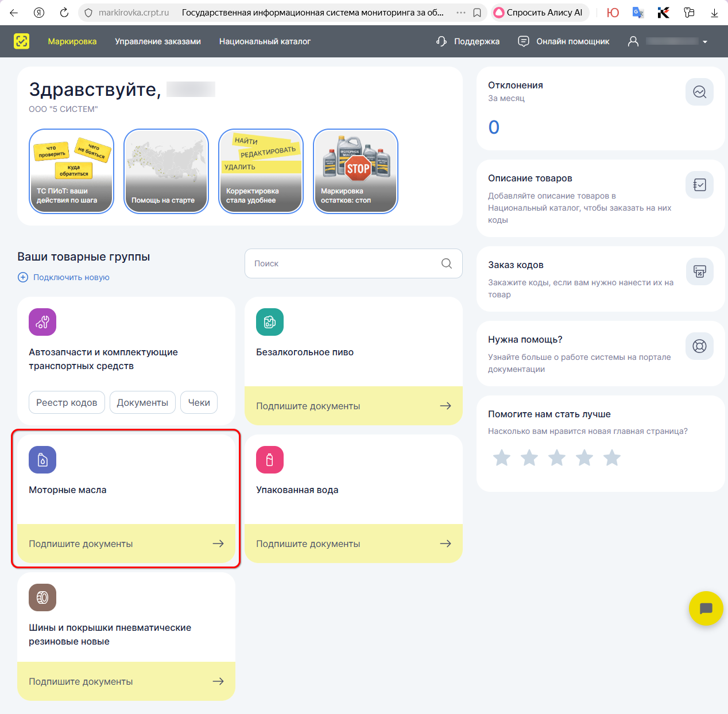Click the search magnifier icon
This screenshot has width=728, height=714.
pyautogui.click(x=446, y=263)
